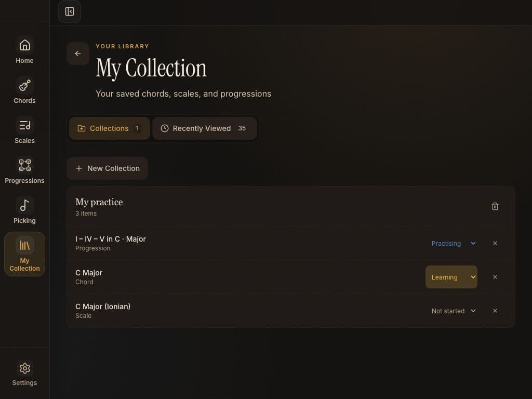Remove the C Major chord item

click(x=495, y=277)
